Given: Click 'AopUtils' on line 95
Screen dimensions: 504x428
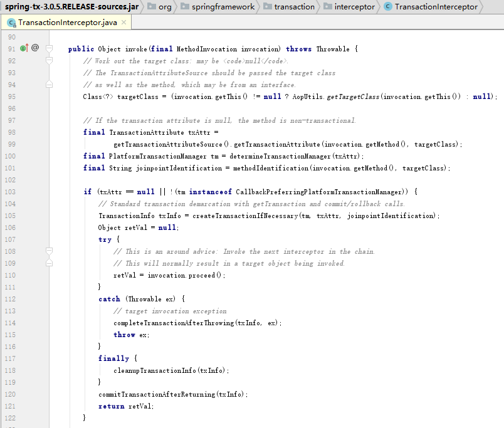Looking at the screenshot, I should (x=307, y=97).
